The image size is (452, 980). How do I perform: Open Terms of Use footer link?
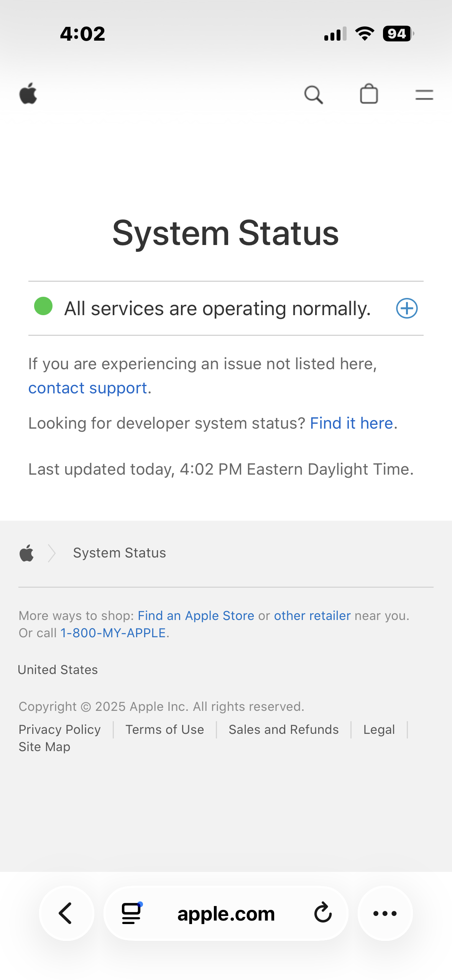point(165,729)
